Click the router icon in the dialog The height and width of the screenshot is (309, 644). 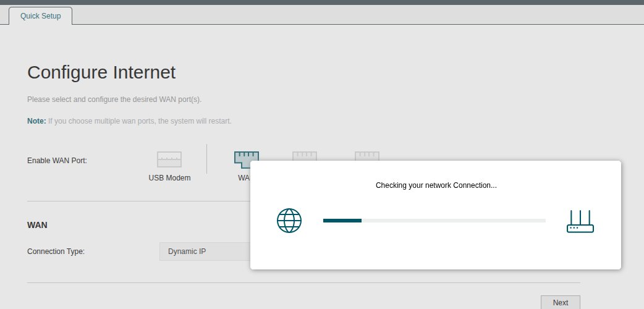tap(580, 221)
